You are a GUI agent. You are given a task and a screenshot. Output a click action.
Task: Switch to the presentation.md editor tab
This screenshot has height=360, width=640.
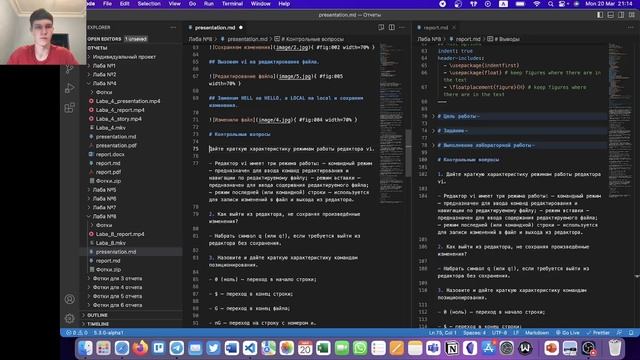[x=216, y=27]
